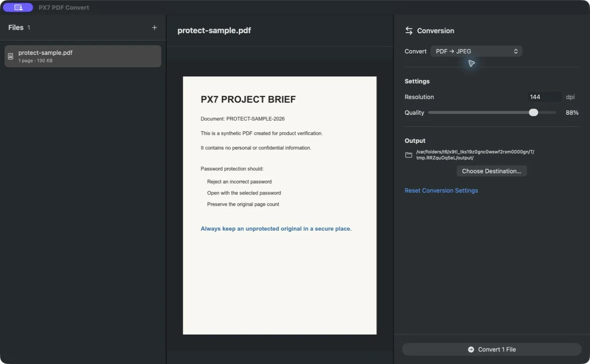Click the Output section heading
The image size is (590, 364).
coord(415,141)
